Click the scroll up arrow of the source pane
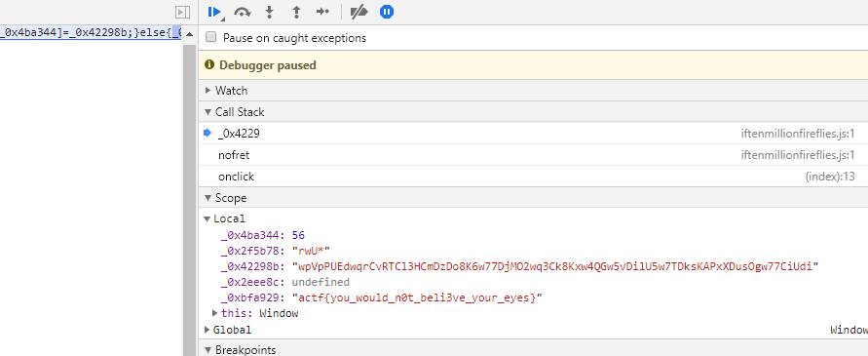 pos(189,34)
